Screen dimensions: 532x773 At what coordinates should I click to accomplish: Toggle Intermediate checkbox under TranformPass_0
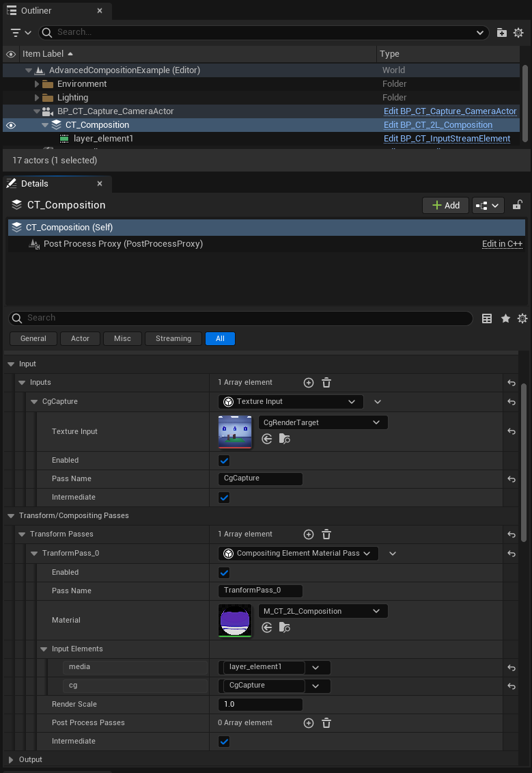[224, 742]
